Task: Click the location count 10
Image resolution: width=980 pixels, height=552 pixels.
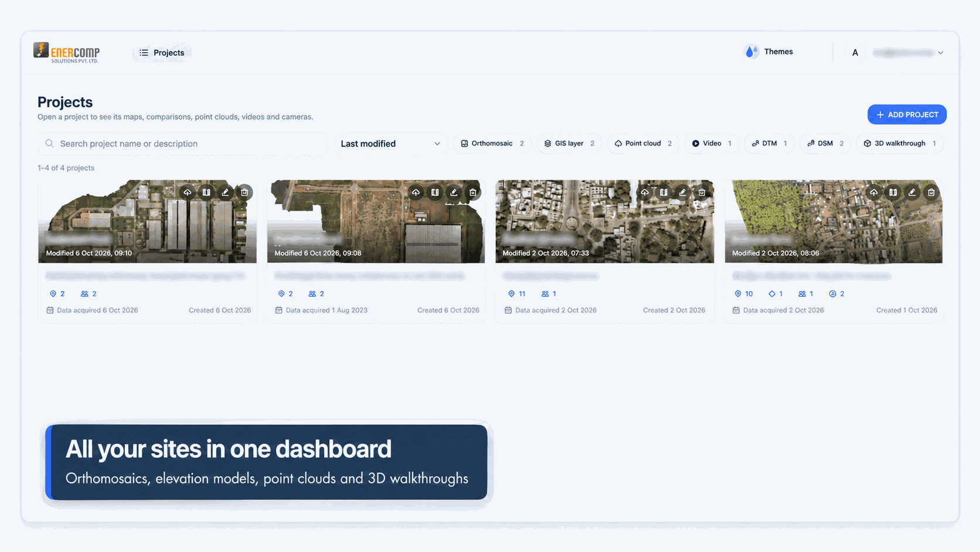Action: [x=744, y=294]
